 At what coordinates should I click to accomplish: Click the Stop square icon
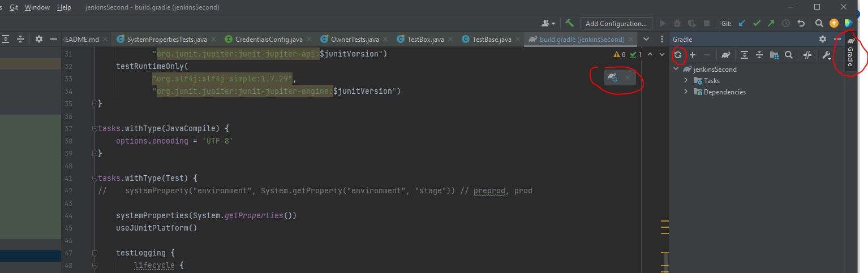pyautogui.click(x=706, y=23)
